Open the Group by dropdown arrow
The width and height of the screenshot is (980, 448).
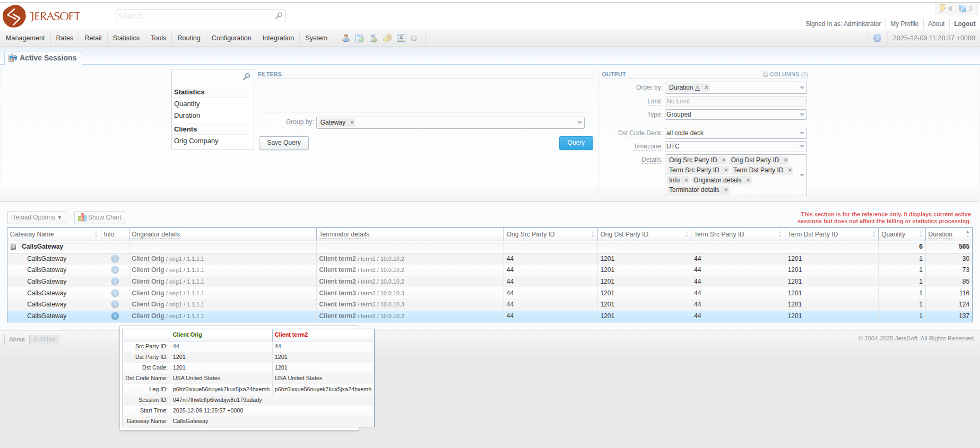579,122
